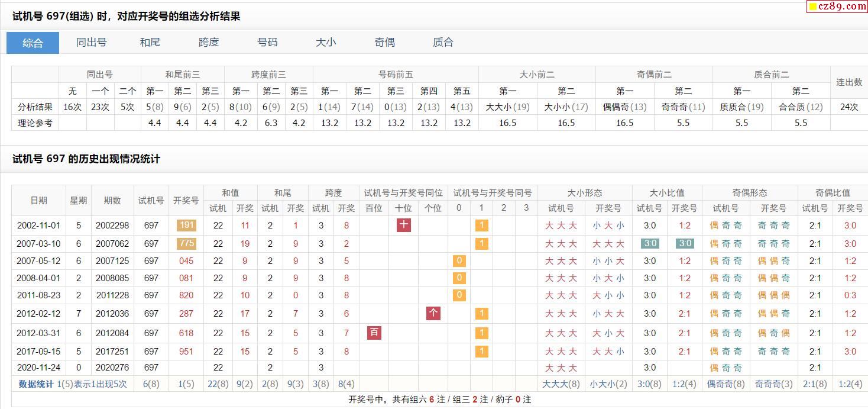Click the 百 badge in 2012-03-31 row
The width and height of the screenshot is (868, 409).
374,333
